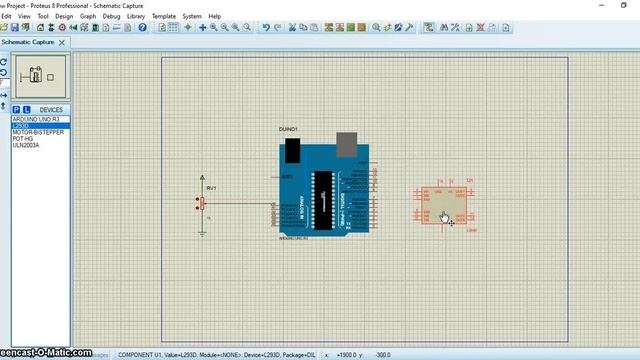Click the Block Move icon
This screenshot has height=360, width=640.
340,27
